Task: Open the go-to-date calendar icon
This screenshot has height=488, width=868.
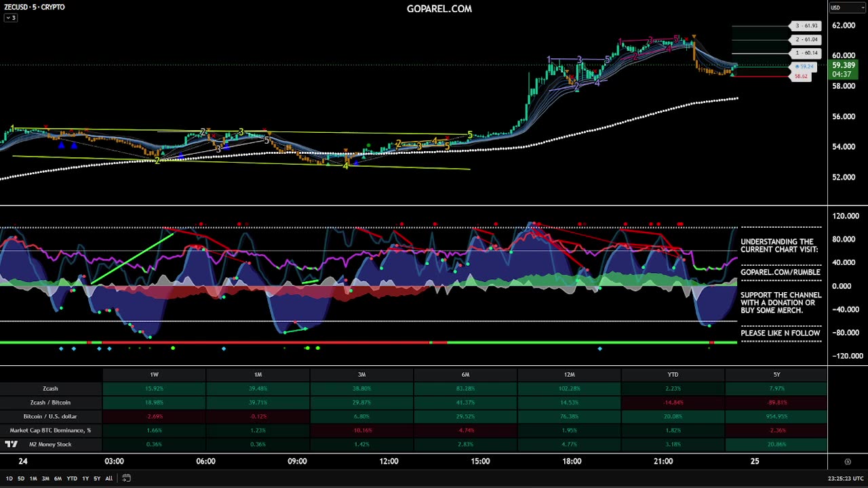Action: [127, 478]
